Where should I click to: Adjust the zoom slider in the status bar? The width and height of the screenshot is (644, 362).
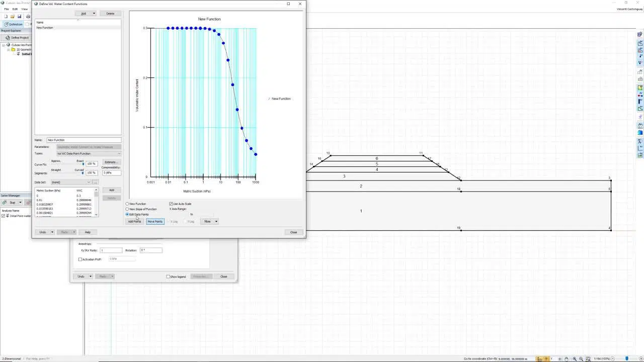pyautogui.click(x=627, y=358)
